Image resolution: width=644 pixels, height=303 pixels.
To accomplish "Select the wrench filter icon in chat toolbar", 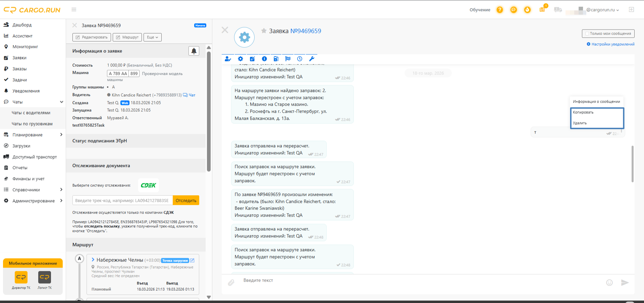I will tap(312, 59).
